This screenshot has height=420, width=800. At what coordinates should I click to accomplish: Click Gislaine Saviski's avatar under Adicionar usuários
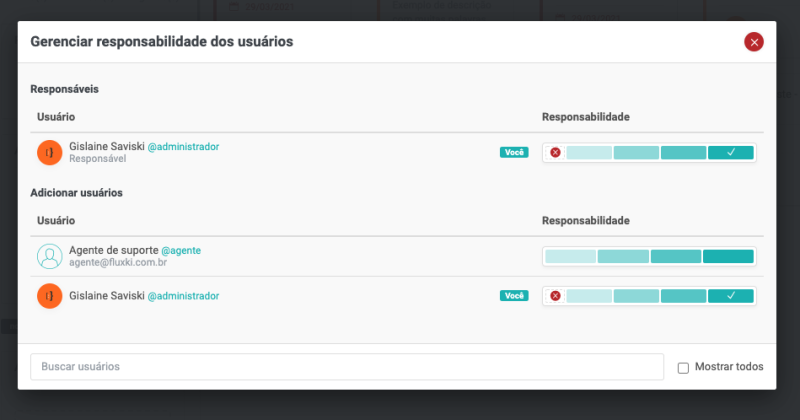pos(49,296)
